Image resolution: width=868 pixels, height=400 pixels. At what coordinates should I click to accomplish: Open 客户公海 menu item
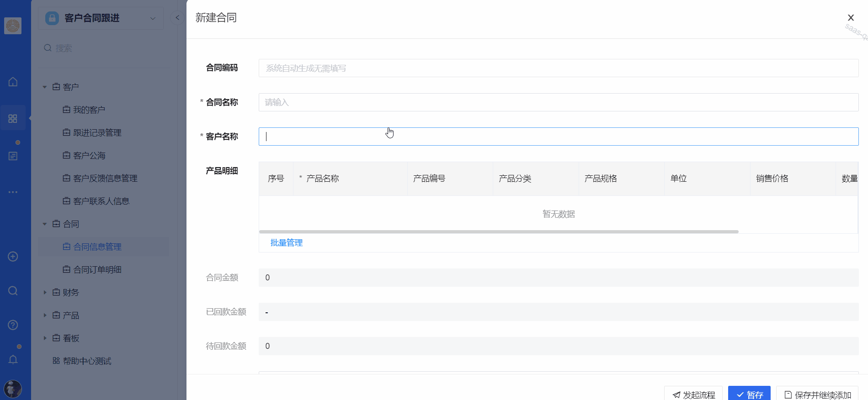[x=89, y=155]
